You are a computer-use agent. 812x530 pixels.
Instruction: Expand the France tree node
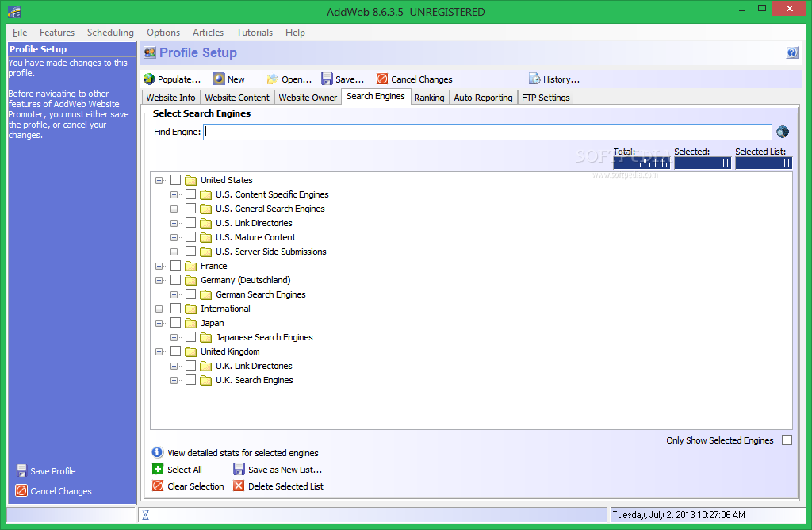[159, 266]
